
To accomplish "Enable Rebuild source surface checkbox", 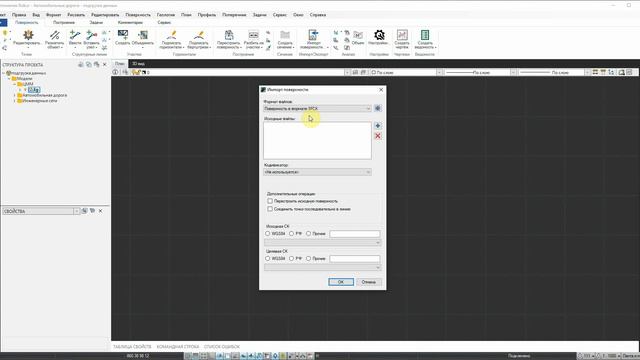I will click(270, 201).
